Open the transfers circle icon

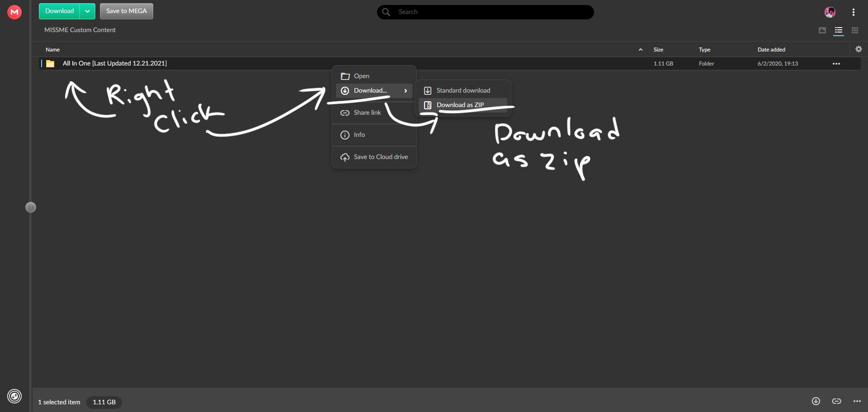pyautogui.click(x=14, y=396)
